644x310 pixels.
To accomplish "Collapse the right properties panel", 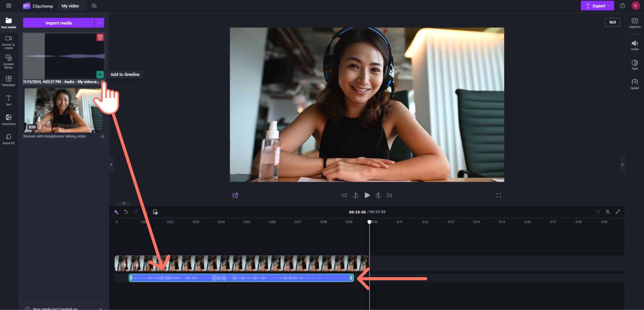I will (x=623, y=165).
